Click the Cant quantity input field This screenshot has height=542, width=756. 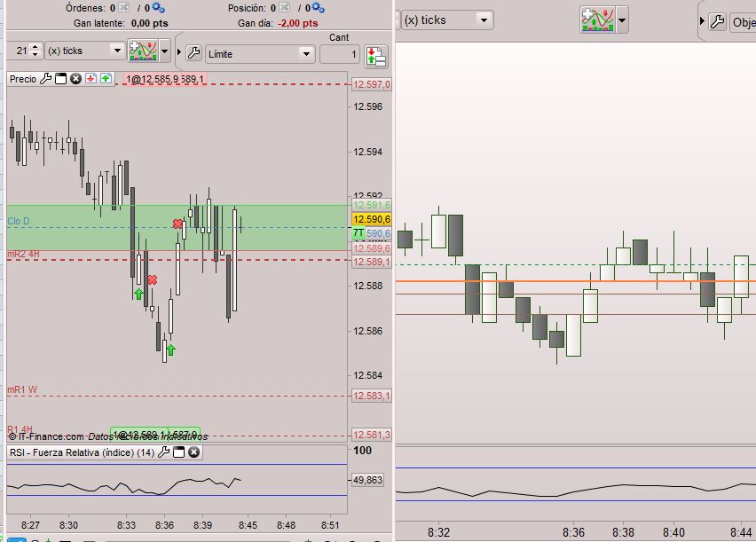[x=340, y=54]
